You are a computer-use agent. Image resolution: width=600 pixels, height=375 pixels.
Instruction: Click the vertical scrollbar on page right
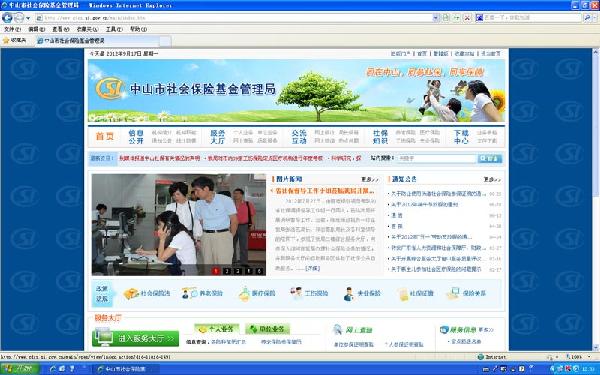596,199
